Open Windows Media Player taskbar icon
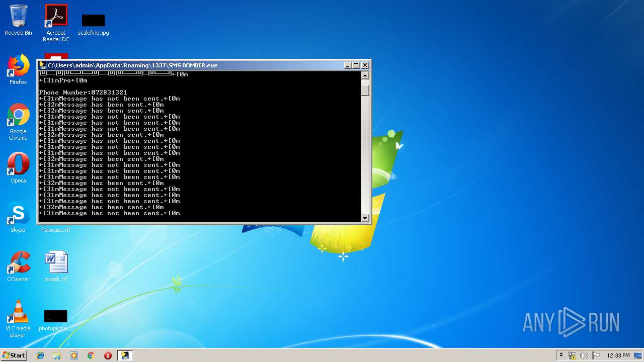The image size is (644, 362). point(74,355)
